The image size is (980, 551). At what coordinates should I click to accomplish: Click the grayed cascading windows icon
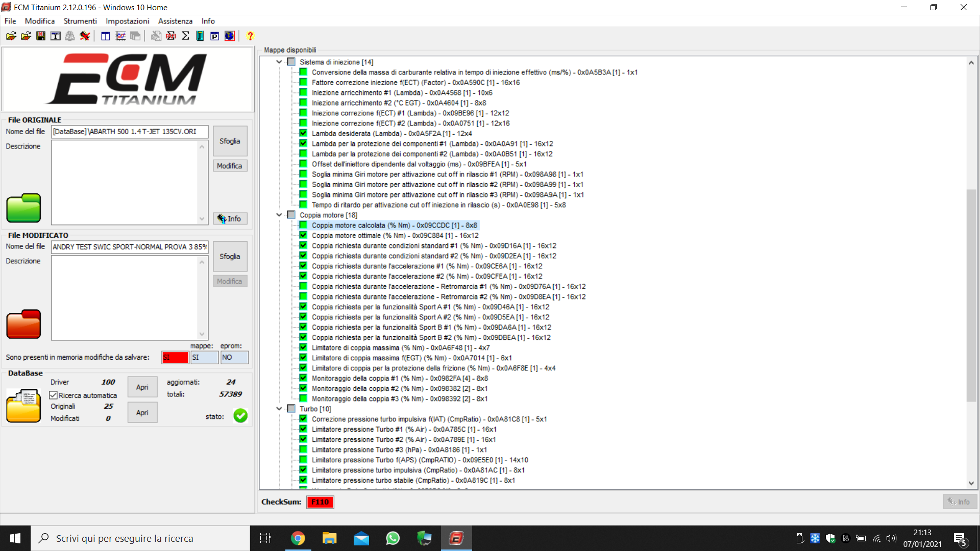point(135,36)
